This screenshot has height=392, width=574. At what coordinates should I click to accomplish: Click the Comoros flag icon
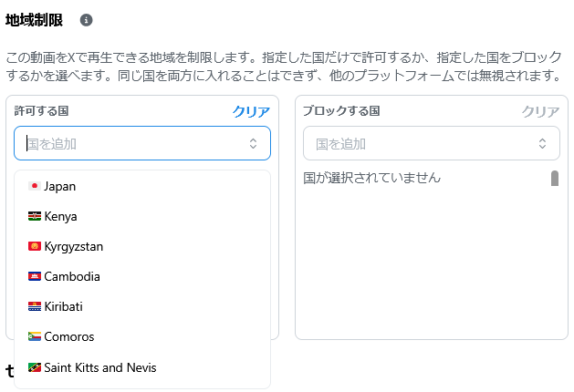35,336
